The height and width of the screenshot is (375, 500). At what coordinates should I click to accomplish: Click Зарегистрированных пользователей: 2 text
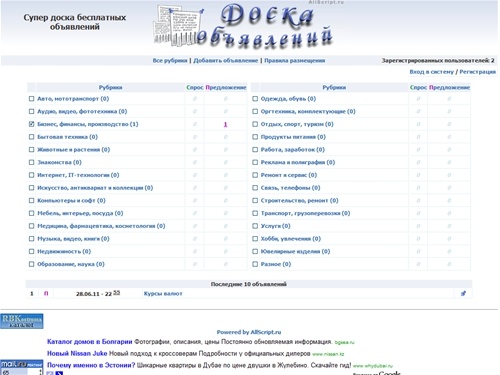(x=438, y=61)
